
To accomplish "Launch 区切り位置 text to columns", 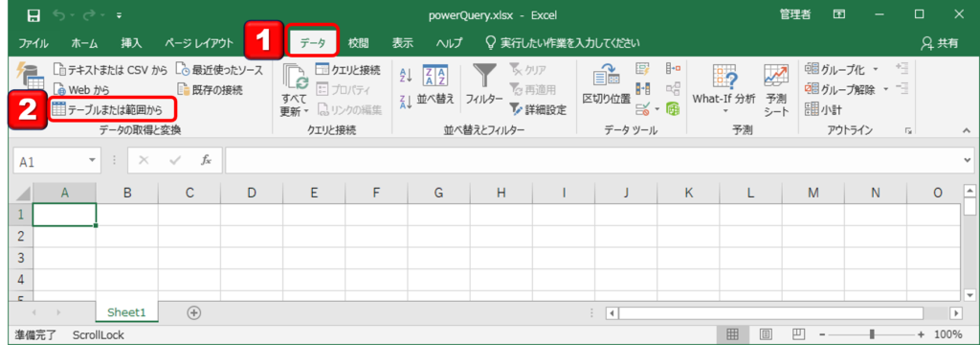I will coord(606,84).
